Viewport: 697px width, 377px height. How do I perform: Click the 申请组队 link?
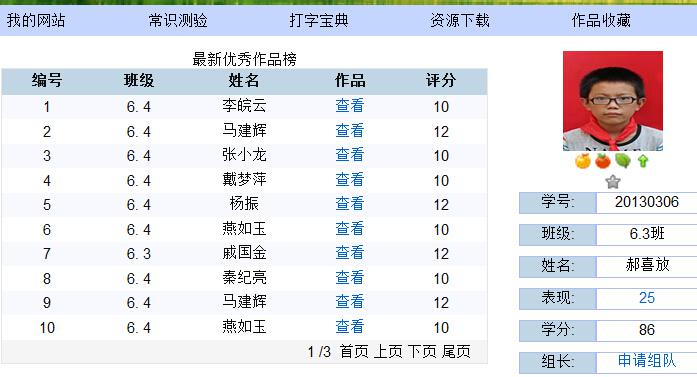tap(647, 361)
